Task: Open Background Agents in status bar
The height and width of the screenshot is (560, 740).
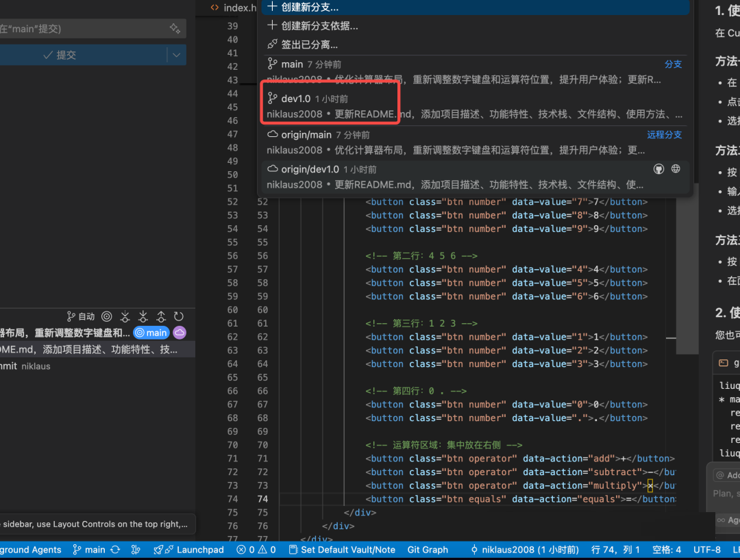Action: (x=31, y=550)
